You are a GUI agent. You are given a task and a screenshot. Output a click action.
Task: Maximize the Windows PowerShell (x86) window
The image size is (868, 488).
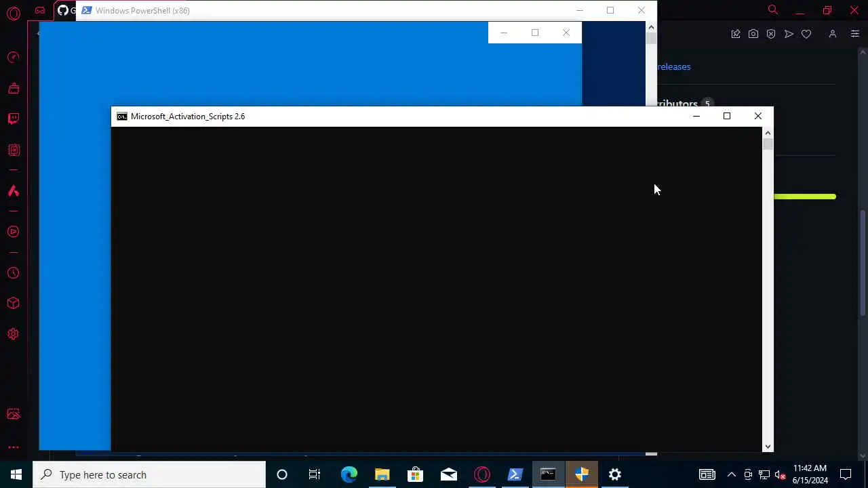click(x=610, y=10)
